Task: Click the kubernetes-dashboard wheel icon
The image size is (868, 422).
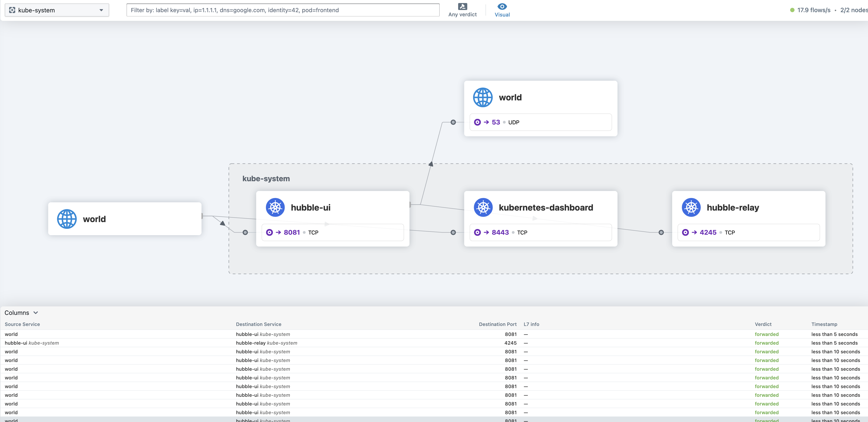Action: point(483,208)
